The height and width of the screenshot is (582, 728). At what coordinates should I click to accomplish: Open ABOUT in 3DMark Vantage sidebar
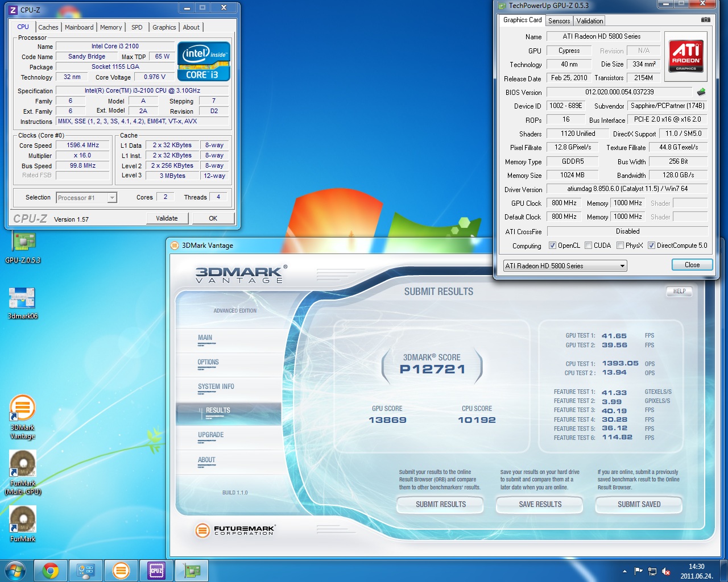click(229, 463)
